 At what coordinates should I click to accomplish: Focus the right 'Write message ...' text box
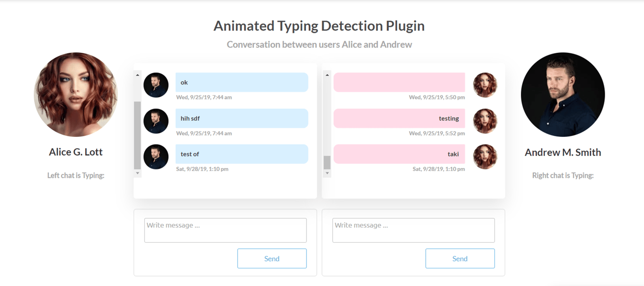[x=413, y=230]
